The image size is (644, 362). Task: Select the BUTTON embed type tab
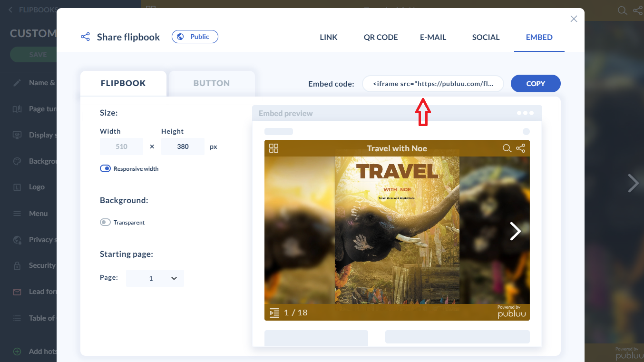pyautogui.click(x=212, y=83)
